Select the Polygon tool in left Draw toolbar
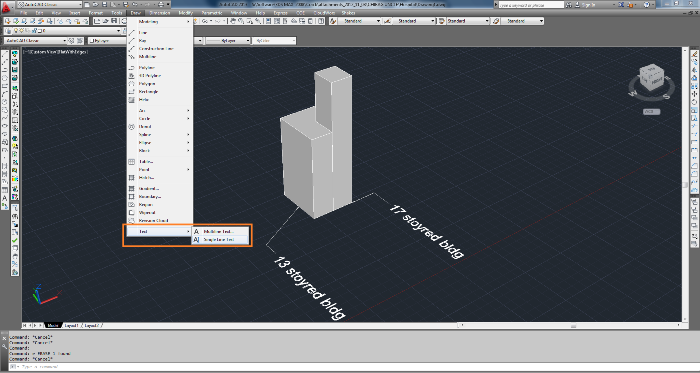 [5, 78]
